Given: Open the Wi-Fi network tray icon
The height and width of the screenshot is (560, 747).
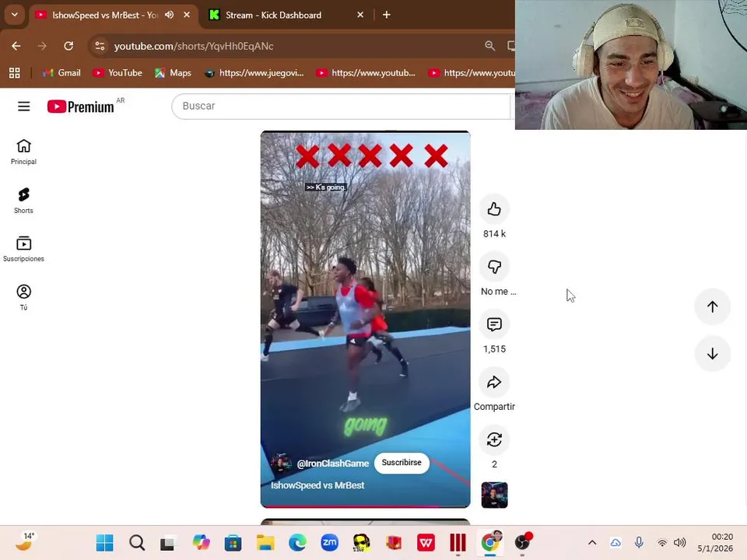Looking at the screenshot, I should [x=661, y=542].
